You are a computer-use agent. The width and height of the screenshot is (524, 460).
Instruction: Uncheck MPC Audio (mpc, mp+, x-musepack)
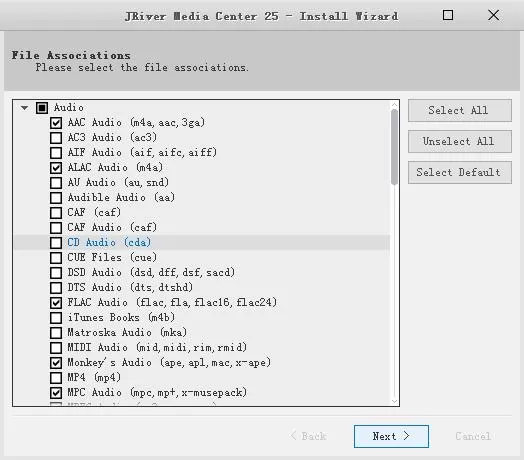coord(56,393)
